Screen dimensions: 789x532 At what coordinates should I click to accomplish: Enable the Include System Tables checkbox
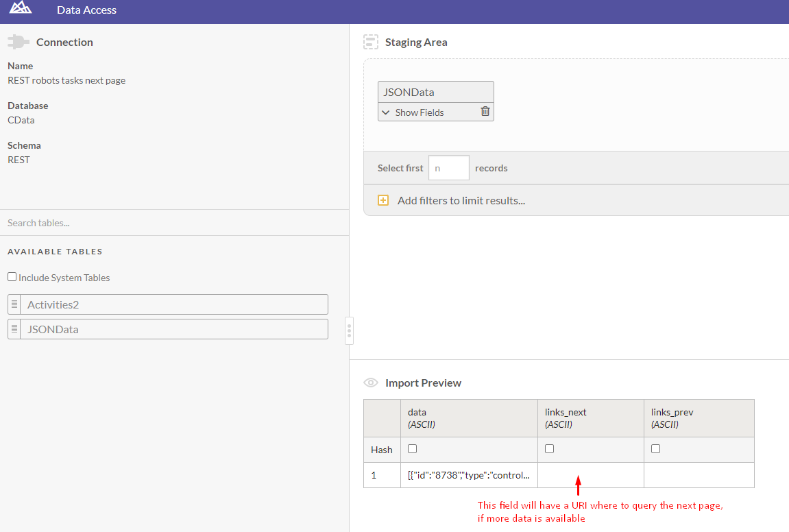coord(11,277)
